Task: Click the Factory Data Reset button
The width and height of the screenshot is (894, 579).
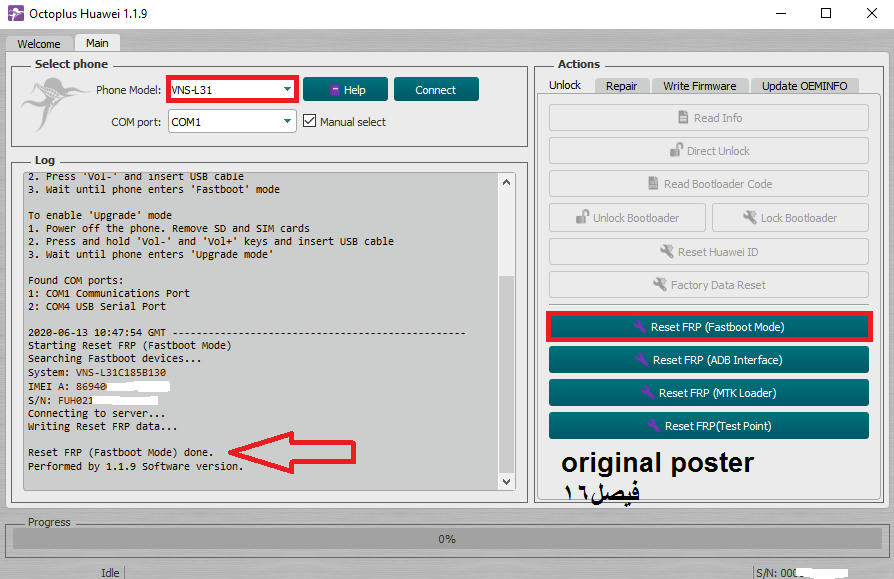Action: point(709,284)
